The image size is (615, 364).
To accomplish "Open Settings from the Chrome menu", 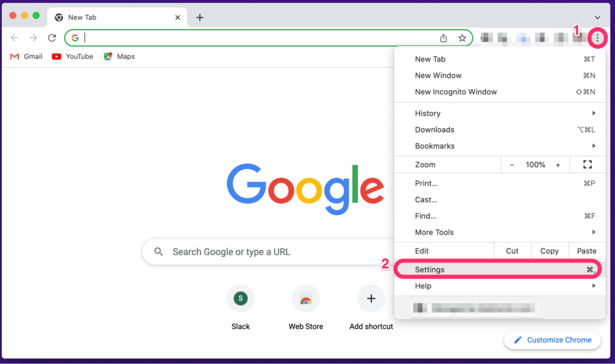I will [498, 269].
